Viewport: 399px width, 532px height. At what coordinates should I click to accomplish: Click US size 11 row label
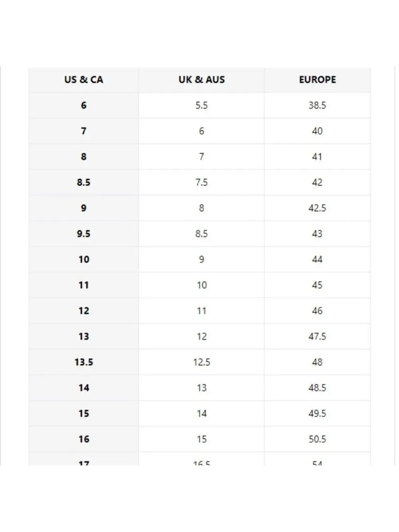click(x=83, y=285)
